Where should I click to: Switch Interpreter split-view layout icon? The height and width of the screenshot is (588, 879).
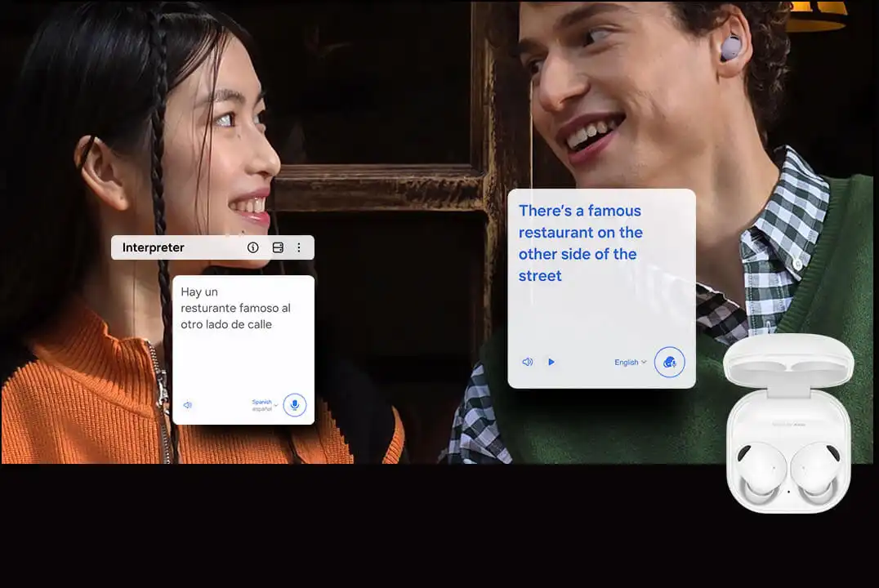[x=278, y=247]
